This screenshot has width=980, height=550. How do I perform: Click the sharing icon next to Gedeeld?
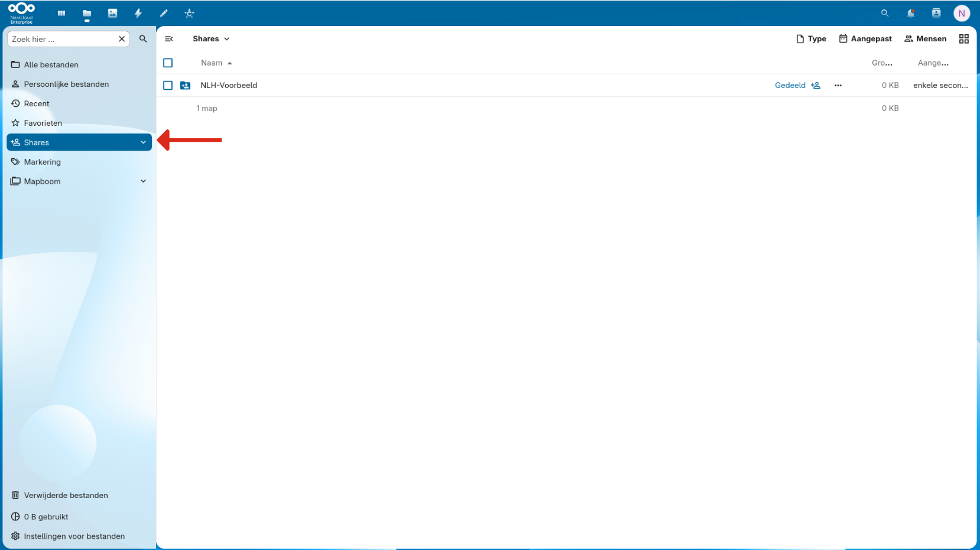[x=816, y=85]
